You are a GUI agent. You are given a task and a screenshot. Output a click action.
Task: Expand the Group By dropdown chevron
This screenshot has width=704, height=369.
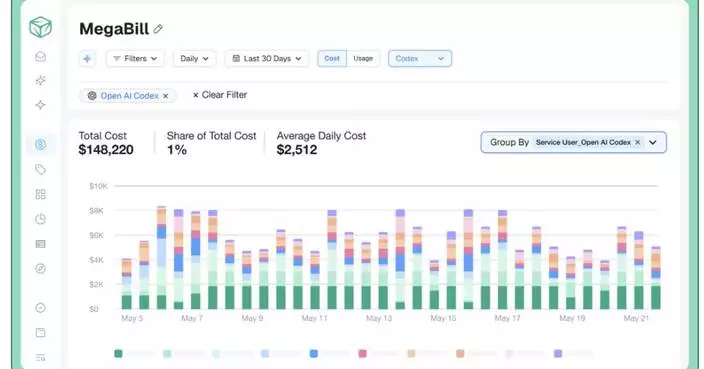pos(653,142)
